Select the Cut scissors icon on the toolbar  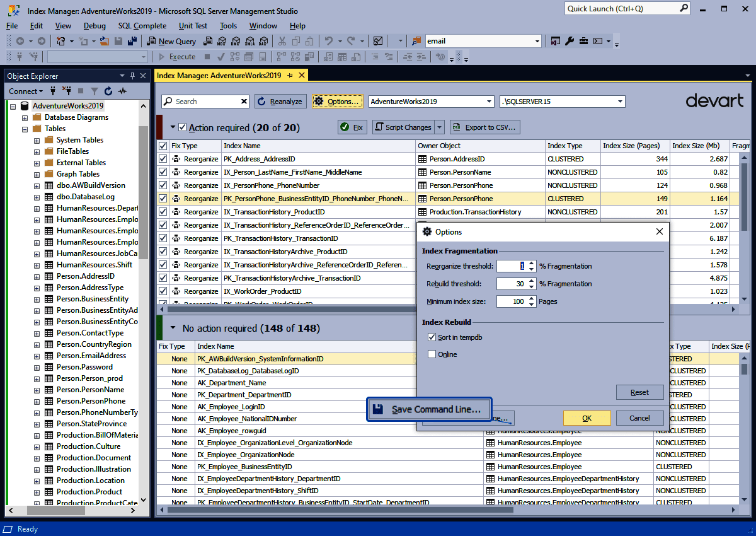pos(282,41)
